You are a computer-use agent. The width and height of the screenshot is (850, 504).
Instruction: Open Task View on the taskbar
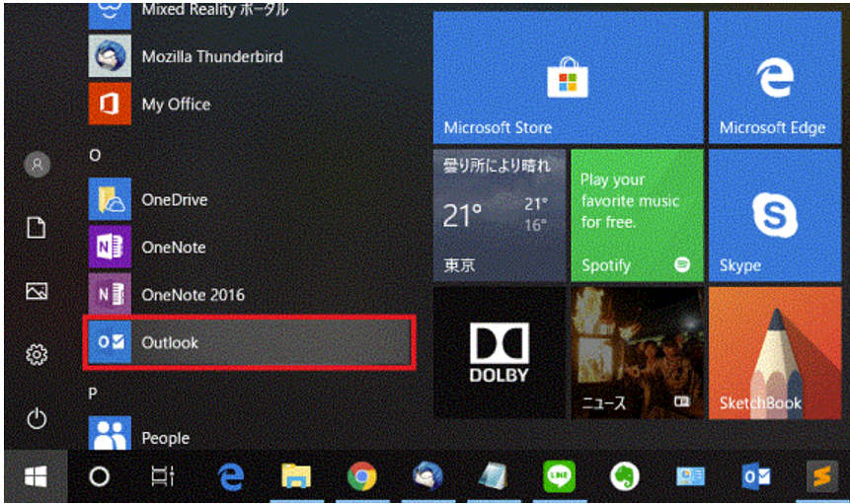click(163, 477)
